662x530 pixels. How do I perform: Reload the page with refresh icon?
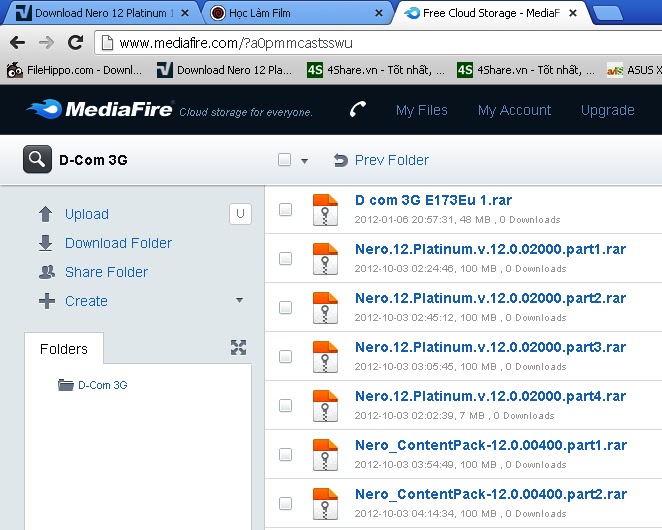point(76,42)
